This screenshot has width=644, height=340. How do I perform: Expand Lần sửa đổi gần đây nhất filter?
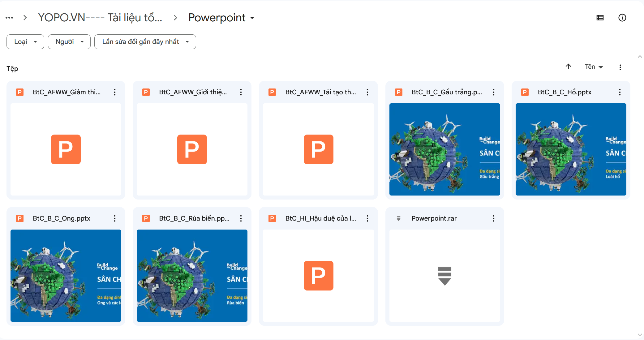pos(145,42)
